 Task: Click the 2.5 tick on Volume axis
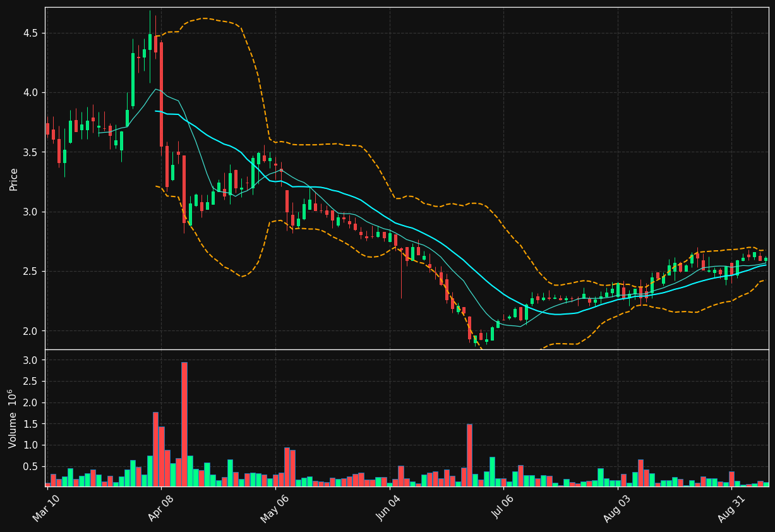(32, 382)
